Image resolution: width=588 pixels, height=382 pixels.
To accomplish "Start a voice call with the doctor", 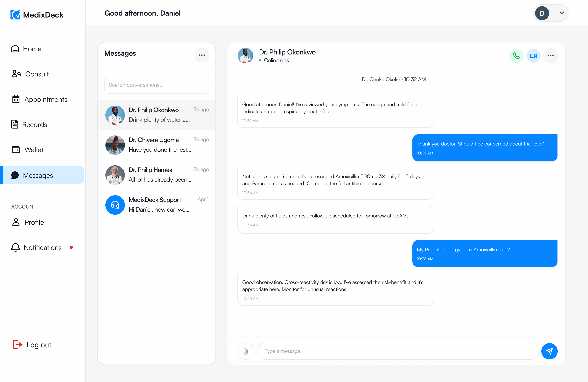I will point(516,56).
